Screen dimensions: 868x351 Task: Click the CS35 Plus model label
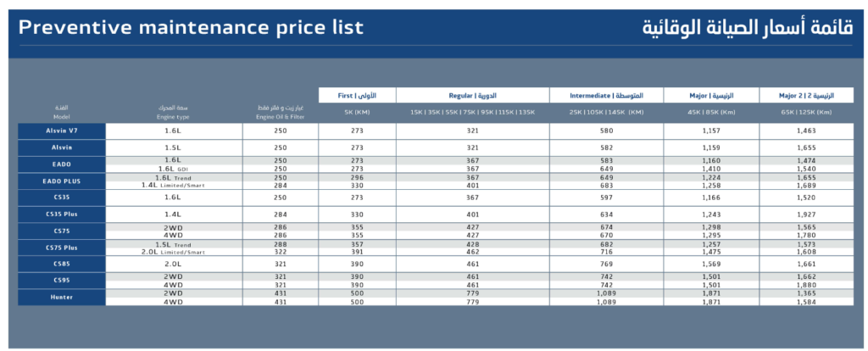tap(62, 214)
